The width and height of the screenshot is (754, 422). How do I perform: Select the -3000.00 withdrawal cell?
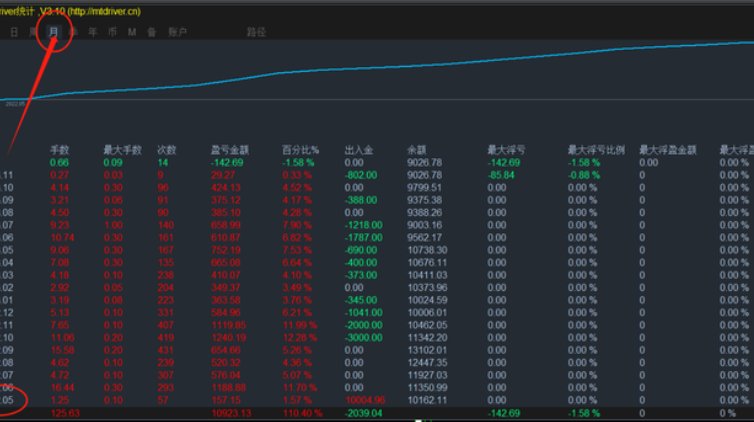point(363,337)
